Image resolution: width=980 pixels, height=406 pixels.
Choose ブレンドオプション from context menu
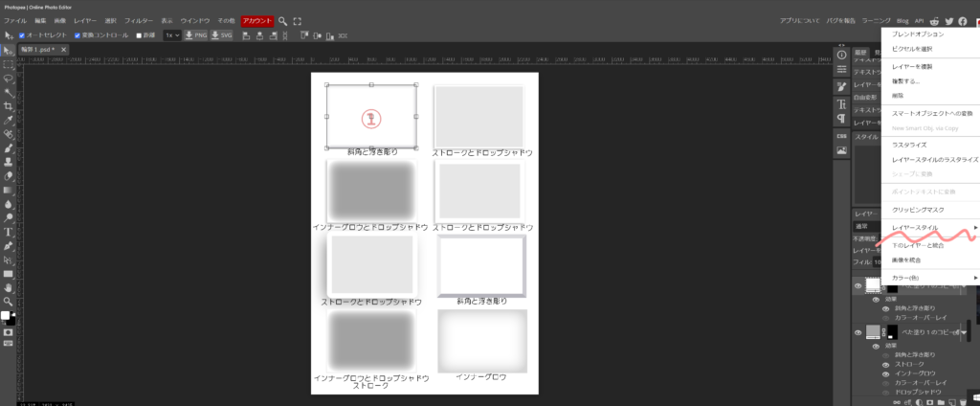(x=917, y=34)
